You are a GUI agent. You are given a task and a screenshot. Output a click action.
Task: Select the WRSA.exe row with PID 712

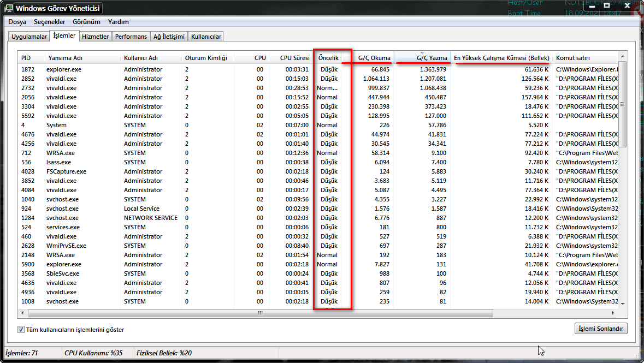pos(318,153)
